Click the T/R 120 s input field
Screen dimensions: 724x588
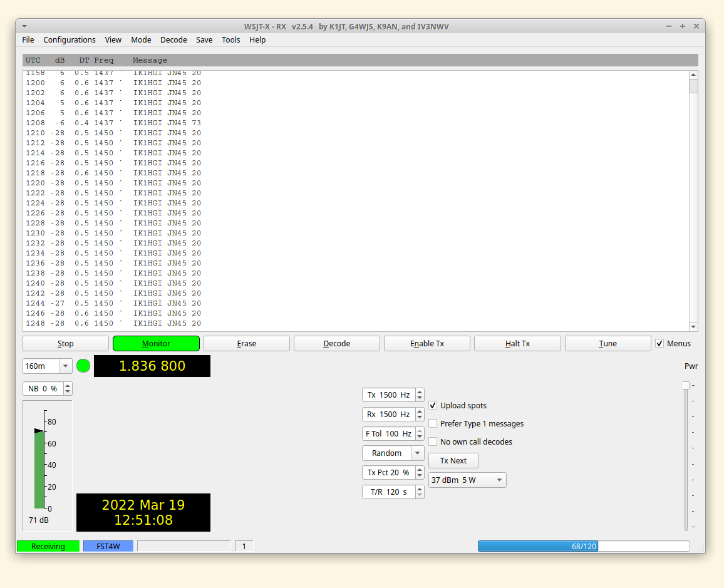tap(389, 492)
